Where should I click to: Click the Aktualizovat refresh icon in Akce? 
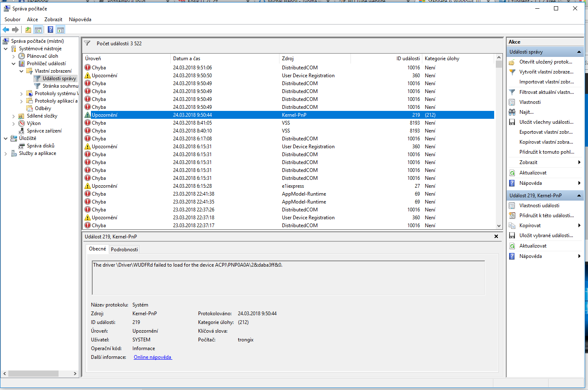(x=512, y=173)
